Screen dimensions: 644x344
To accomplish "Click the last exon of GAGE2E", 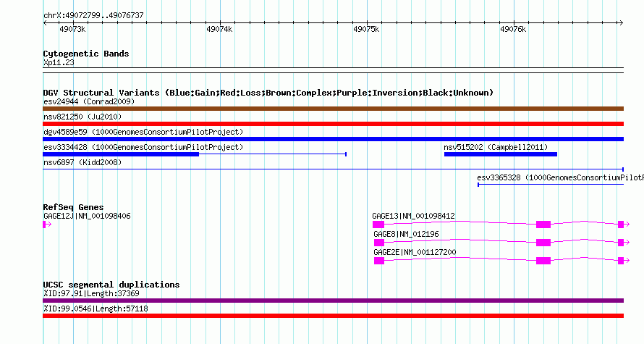I will [621, 261].
